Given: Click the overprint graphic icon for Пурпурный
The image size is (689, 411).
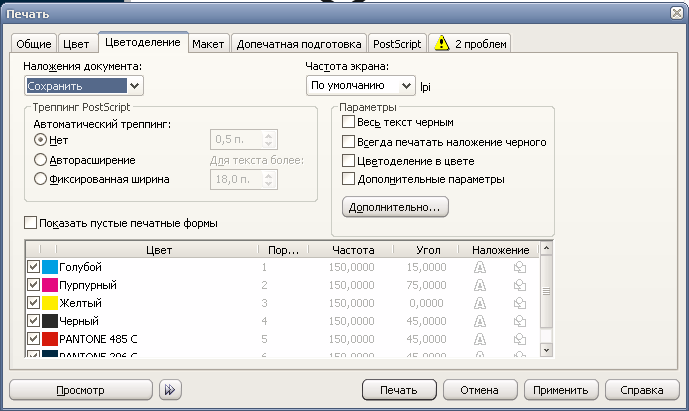Looking at the screenshot, I should click(x=520, y=285).
